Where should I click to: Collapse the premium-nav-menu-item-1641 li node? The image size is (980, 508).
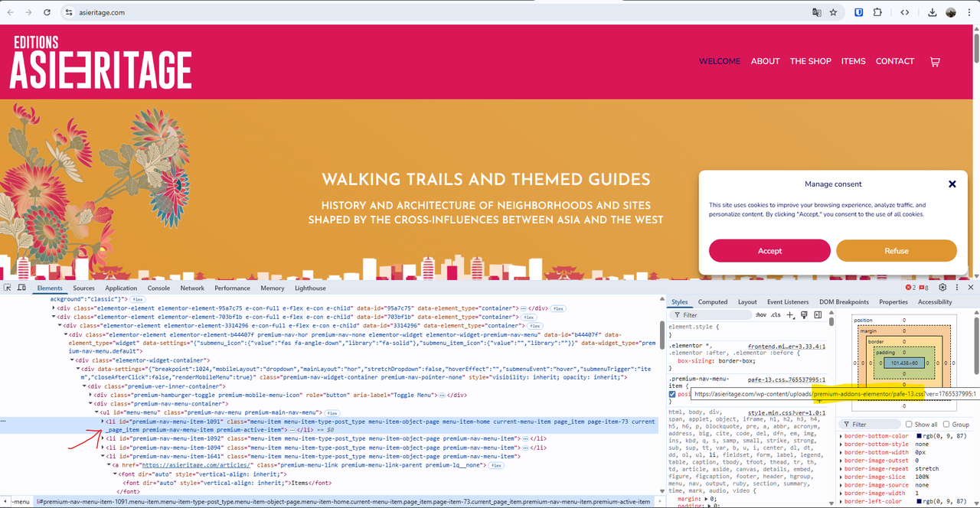(x=103, y=457)
